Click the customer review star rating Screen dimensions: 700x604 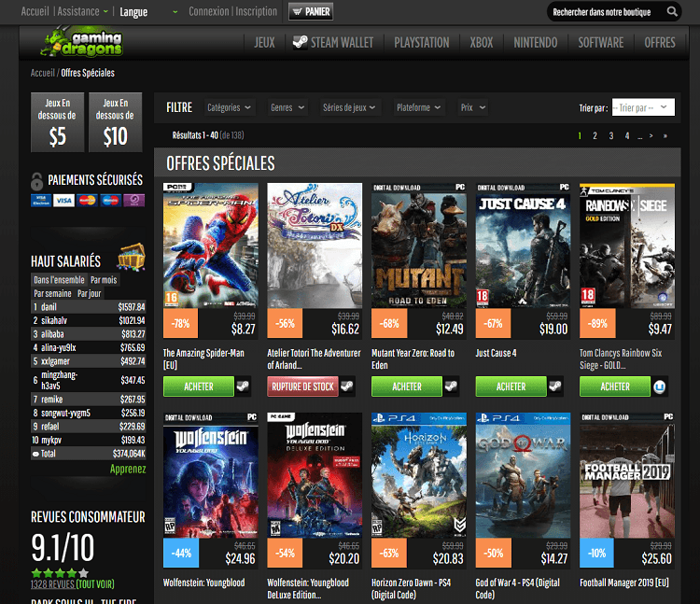pyautogui.click(x=60, y=573)
